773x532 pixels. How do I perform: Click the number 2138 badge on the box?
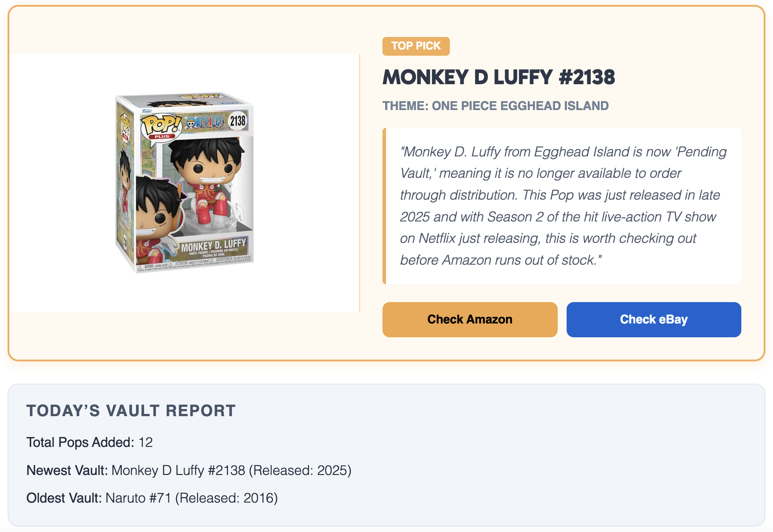pyautogui.click(x=238, y=122)
